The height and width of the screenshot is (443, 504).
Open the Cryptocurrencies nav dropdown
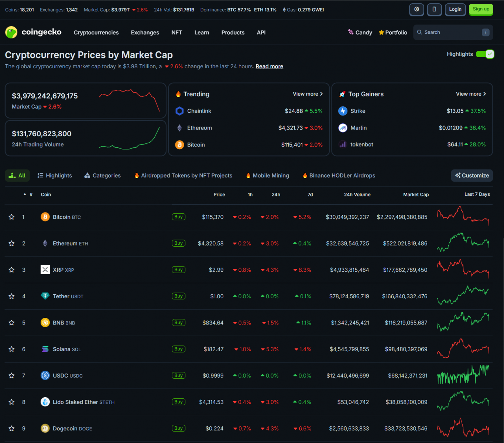(96, 32)
